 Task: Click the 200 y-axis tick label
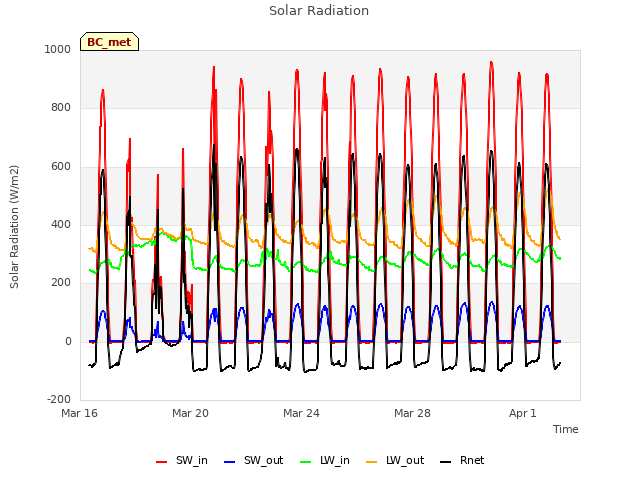coord(61,282)
